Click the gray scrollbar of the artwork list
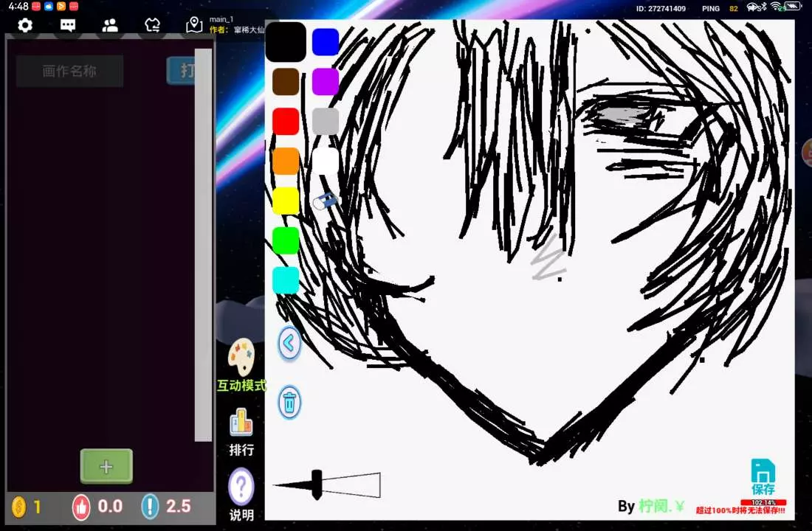The width and height of the screenshot is (812, 531). point(203,245)
